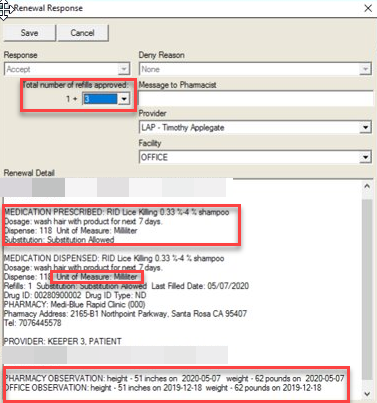Click the OFFICE OBSERVATION line

[x=163, y=388]
